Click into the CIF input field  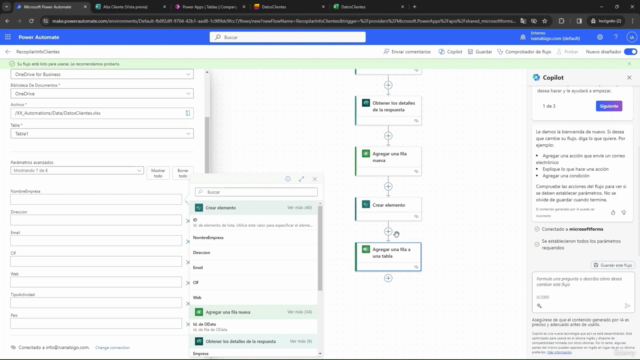[96, 261]
